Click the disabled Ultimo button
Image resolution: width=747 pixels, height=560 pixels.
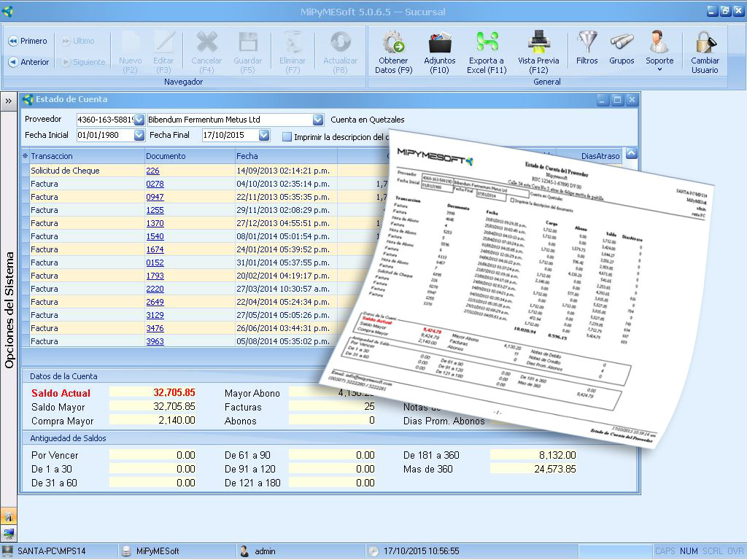[x=77, y=41]
